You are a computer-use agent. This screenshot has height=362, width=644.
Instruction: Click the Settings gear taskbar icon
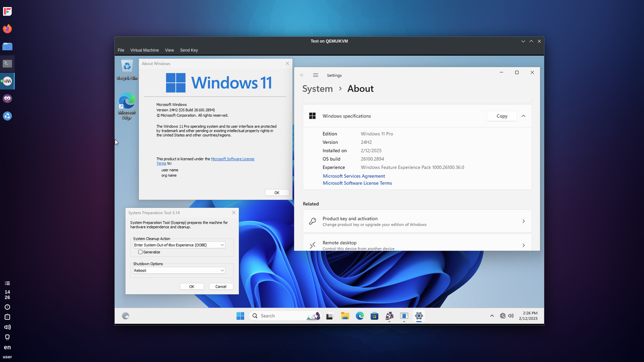pos(419,316)
